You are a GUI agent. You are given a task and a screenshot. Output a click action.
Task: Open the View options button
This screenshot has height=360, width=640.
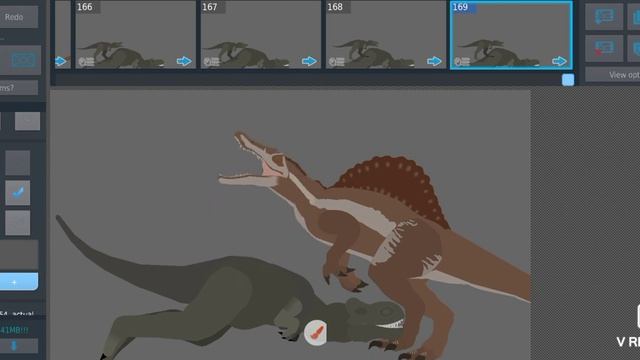(x=613, y=75)
